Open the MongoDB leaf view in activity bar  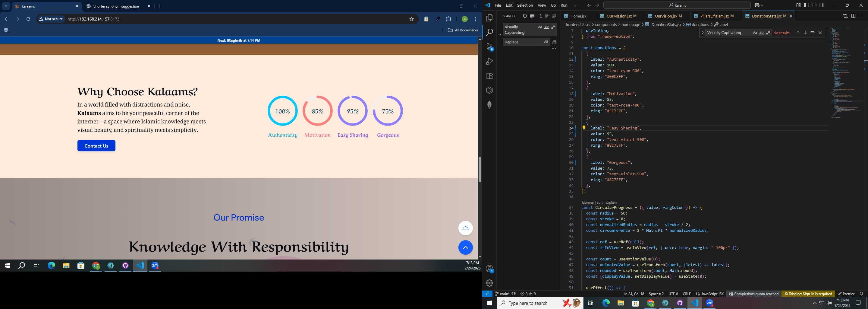(489, 105)
